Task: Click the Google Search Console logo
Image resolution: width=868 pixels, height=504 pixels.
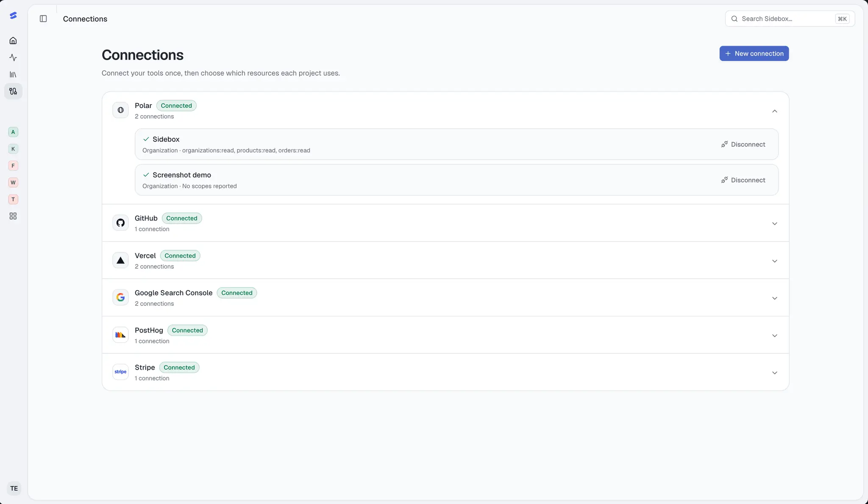Action: click(x=120, y=297)
